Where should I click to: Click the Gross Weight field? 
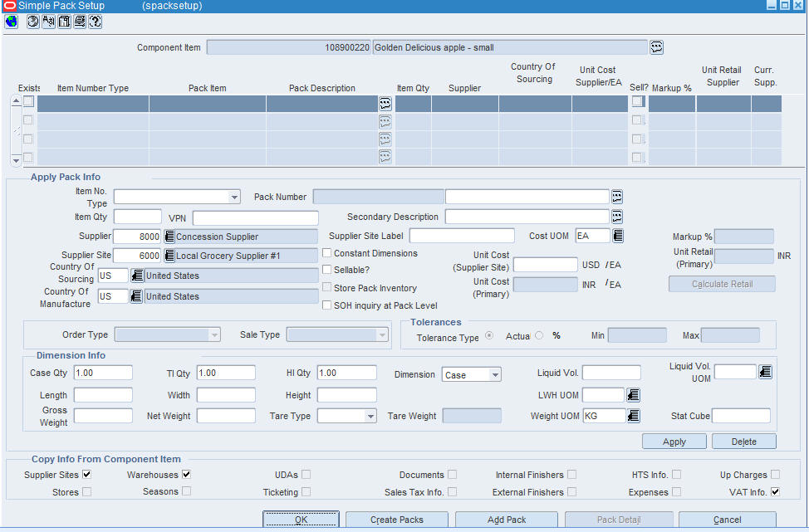103,416
